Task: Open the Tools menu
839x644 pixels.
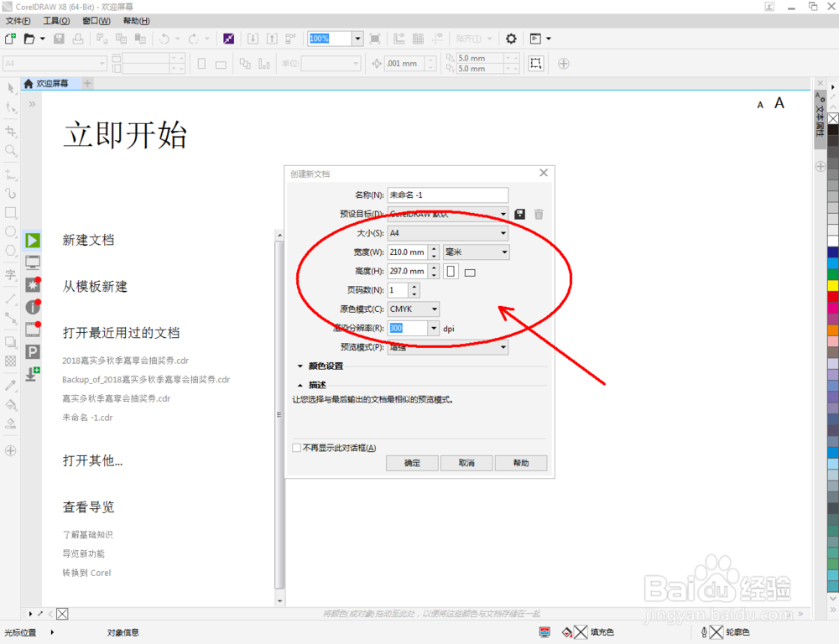Action: [56, 21]
